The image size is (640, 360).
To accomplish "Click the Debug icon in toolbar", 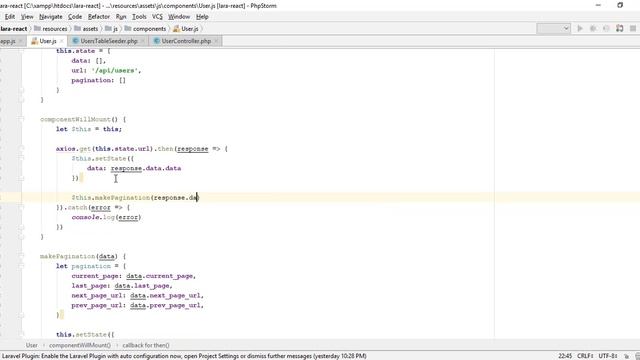I will 593,28.
